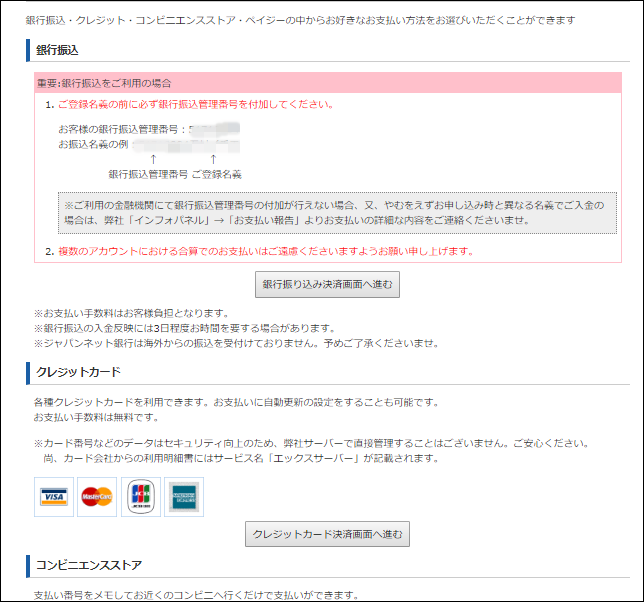Click the お客様の銀行振込管理番号 line

125,130
